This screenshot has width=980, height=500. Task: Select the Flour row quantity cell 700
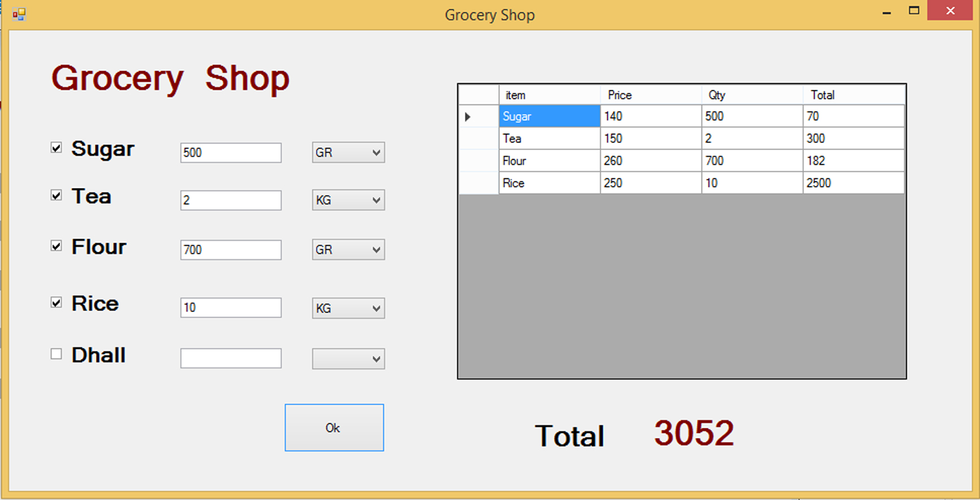pos(752,161)
